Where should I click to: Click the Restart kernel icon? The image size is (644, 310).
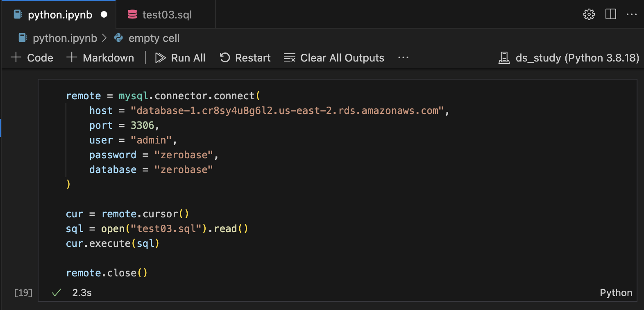point(225,58)
